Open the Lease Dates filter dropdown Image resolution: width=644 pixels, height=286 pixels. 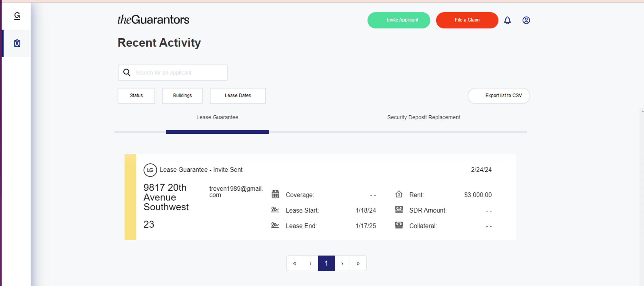coord(238,96)
